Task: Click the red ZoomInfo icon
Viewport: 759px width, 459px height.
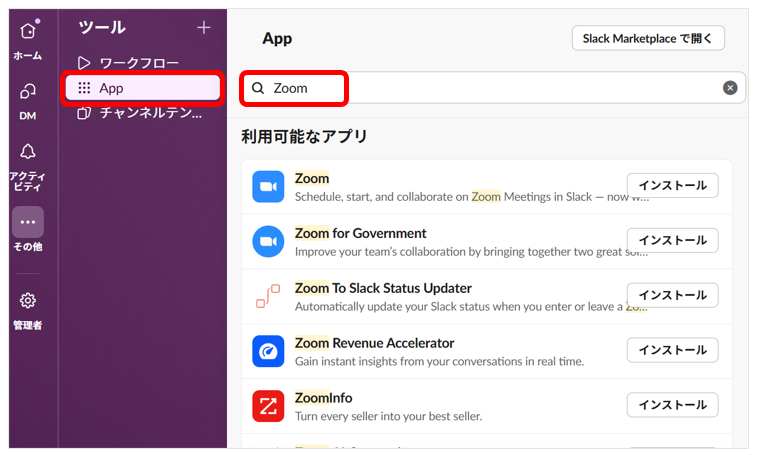Action: (x=268, y=406)
